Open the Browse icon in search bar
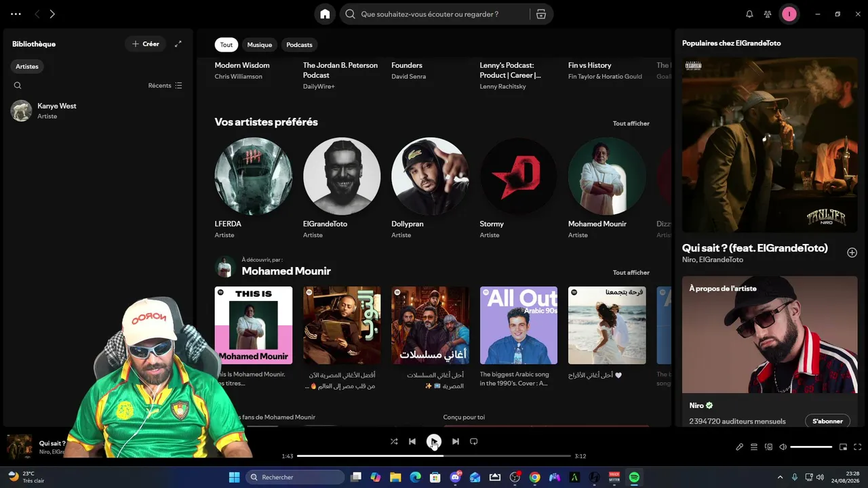Image resolution: width=868 pixels, height=488 pixels. tap(540, 14)
